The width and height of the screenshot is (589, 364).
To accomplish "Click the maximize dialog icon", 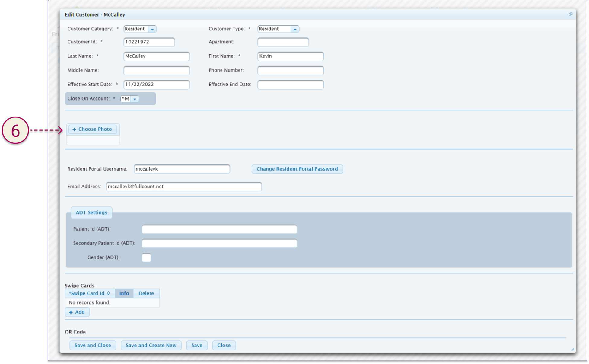I will tap(570, 14).
